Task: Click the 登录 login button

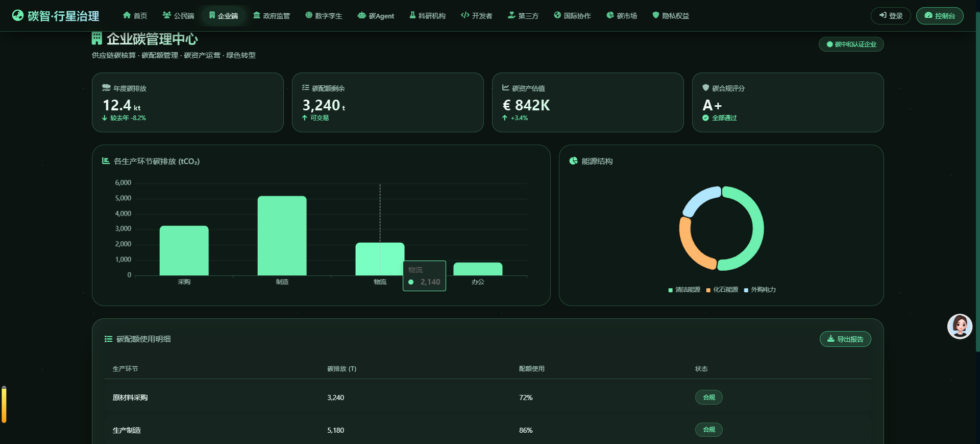Action: [891, 16]
